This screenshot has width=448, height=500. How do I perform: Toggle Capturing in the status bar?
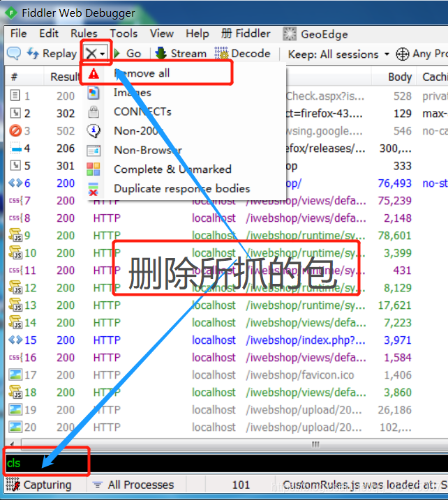(x=38, y=485)
